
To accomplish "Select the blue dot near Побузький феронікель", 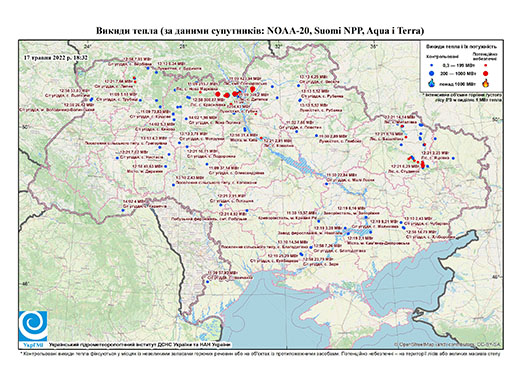I will [247, 210].
